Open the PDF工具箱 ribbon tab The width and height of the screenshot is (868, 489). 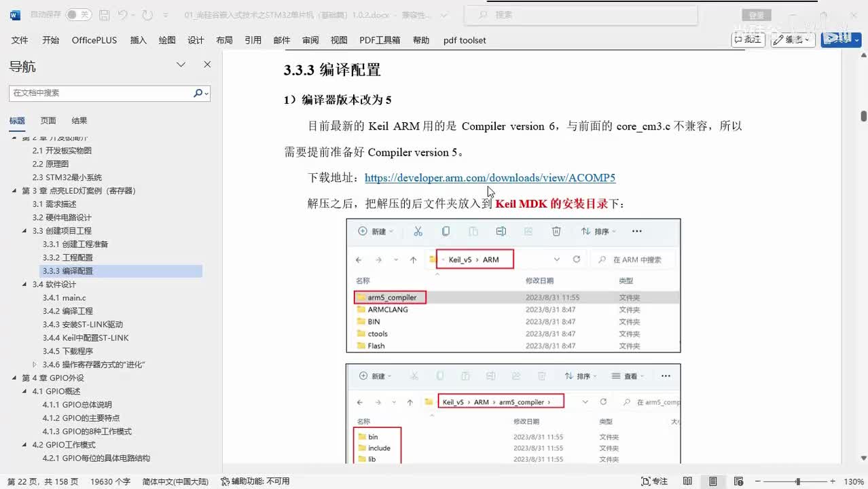(380, 40)
